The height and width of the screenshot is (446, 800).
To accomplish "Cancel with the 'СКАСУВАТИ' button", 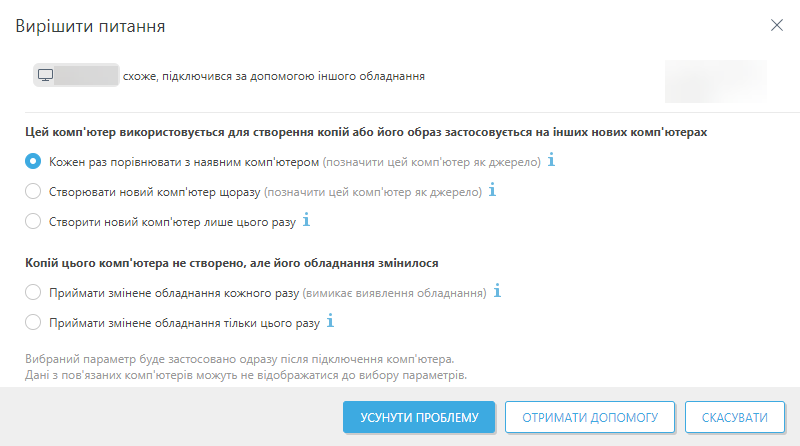I will (735, 417).
